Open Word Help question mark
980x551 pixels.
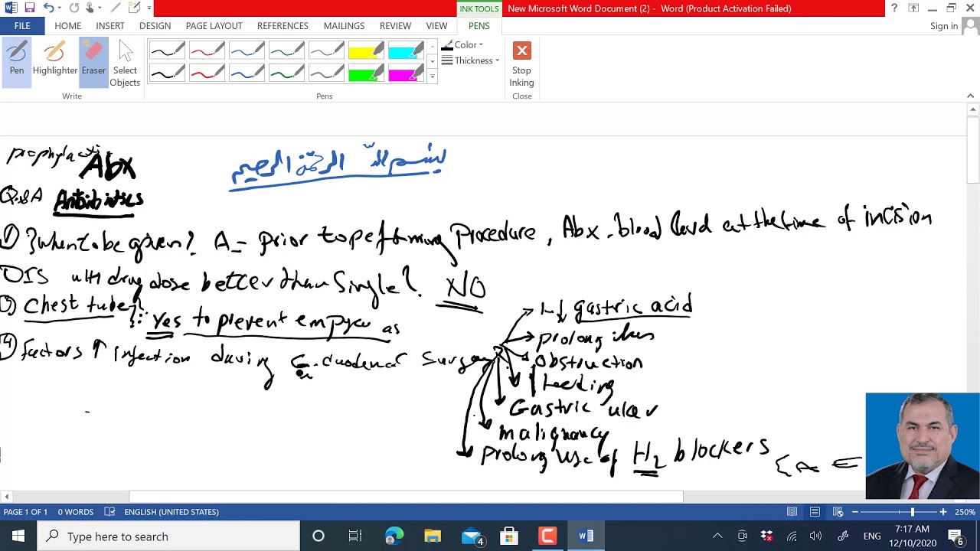pyautogui.click(x=894, y=8)
